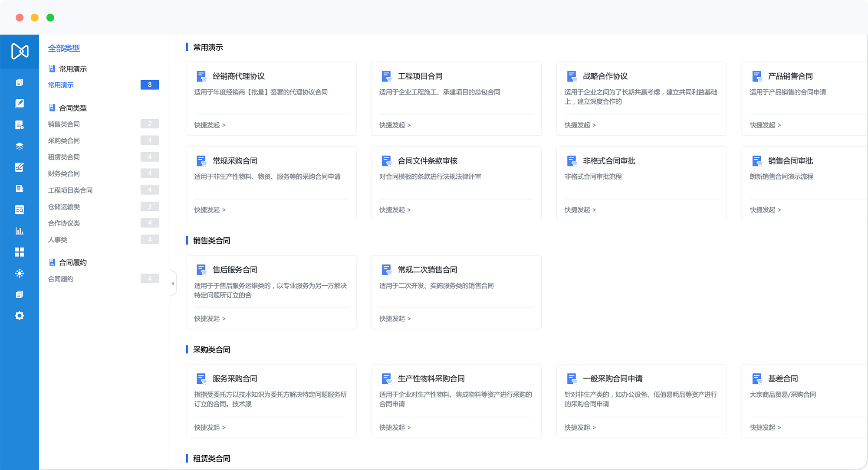Image resolution: width=868 pixels, height=470 pixels.
Task: Open the four-square grid sidebar icon
Action: (20, 252)
